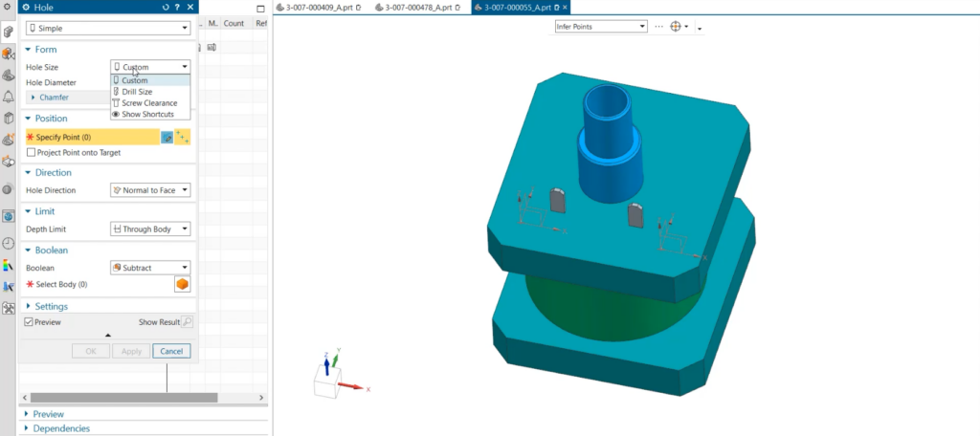Open the tools wrench sidebar icon
Image resolution: width=980 pixels, height=436 pixels.
pos(8,308)
